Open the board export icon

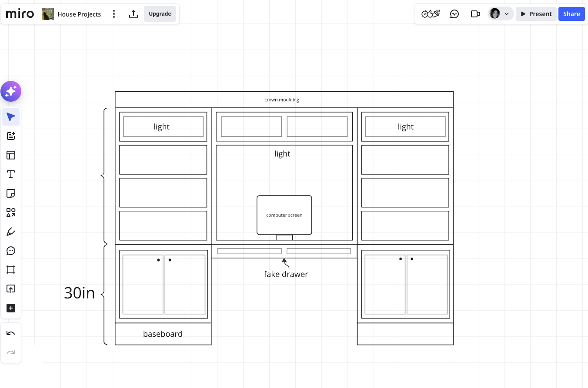[134, 13]
